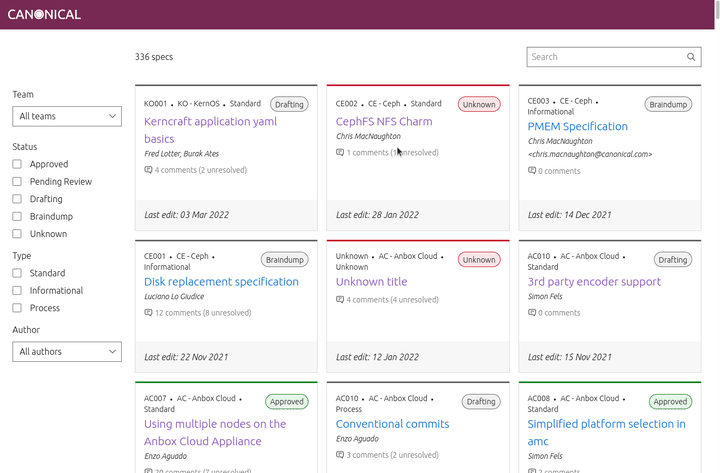Open the CephFS NFS Charm spec
720x473 pixels.
[384, 122]
